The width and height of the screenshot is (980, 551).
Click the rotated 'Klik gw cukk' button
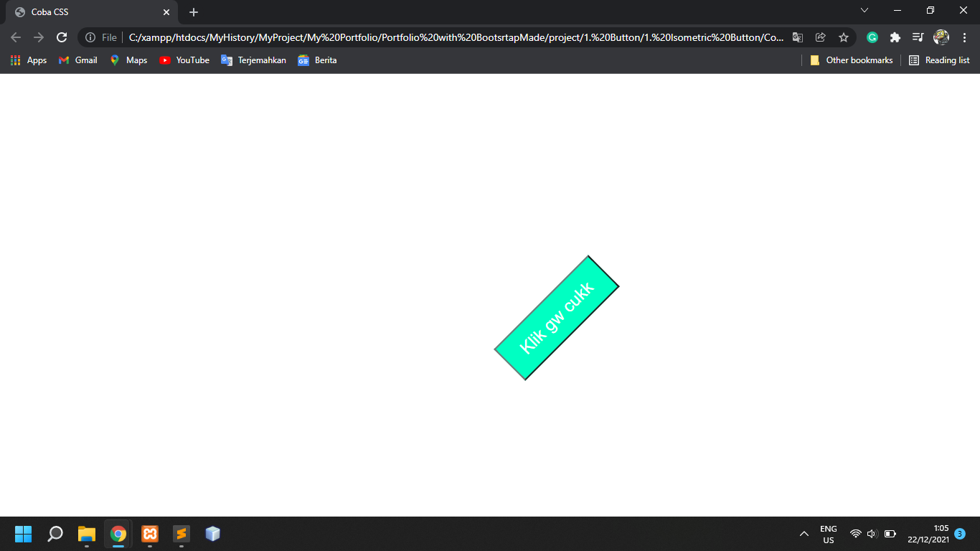tap(557, 318)
